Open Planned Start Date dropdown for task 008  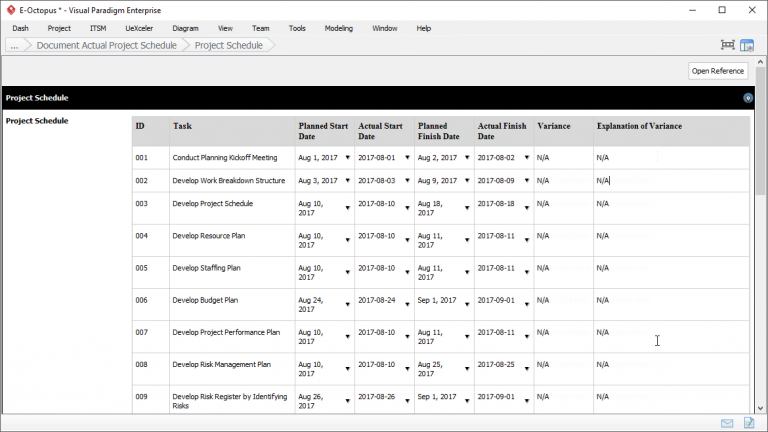pyautogui.click(x=348, y=369)
